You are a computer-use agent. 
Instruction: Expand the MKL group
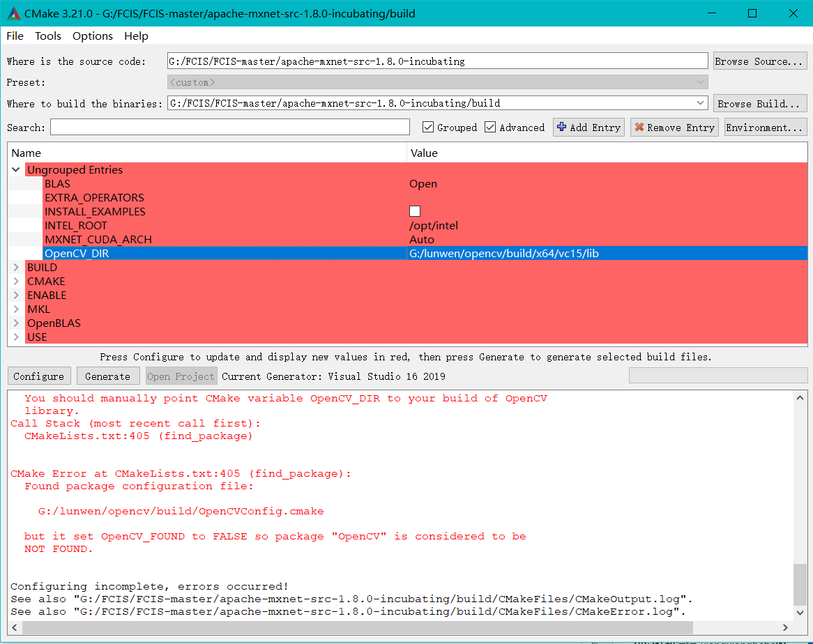(x=16, y=309)
